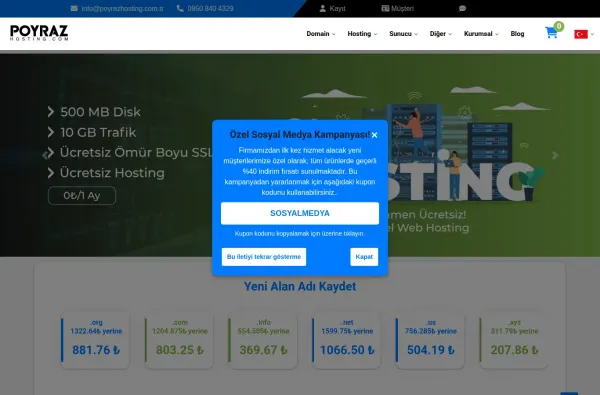Screen dimensions: 600x395
Task: Click the Müşteri link
Action: [x=403, y=8]
